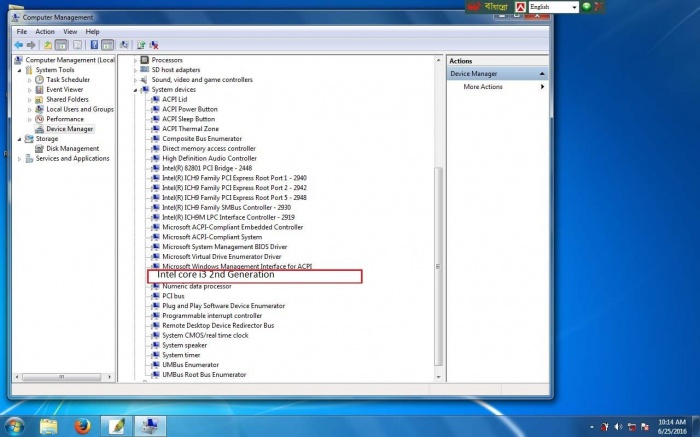
Task: Click the red Avro keyboard mode icon
Action: (x=520, y=7)
